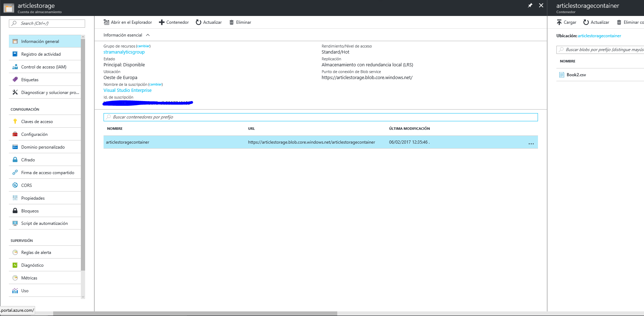This screenshot has height=316, width=644.
Task: Open Métricas menu entry
Action: pos(45,278)
